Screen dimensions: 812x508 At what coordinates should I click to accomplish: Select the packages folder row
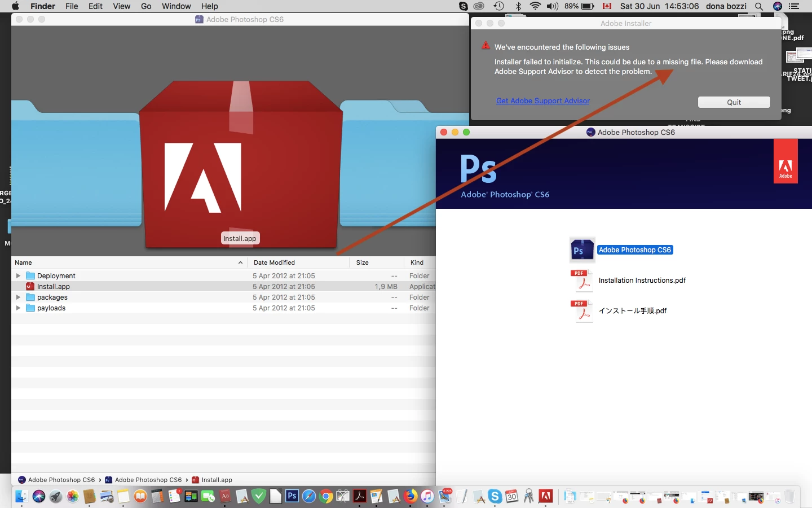point(223,297)
